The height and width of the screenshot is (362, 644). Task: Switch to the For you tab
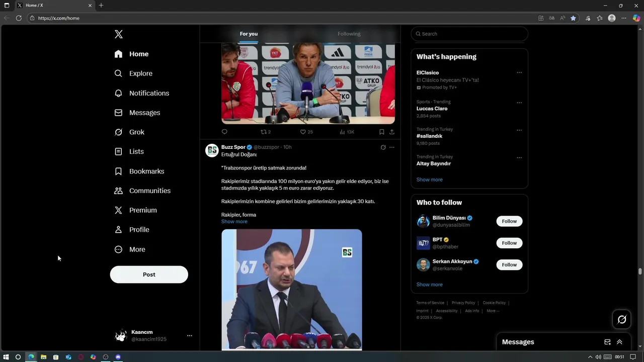pyautogui.click(x=249, y=34)
